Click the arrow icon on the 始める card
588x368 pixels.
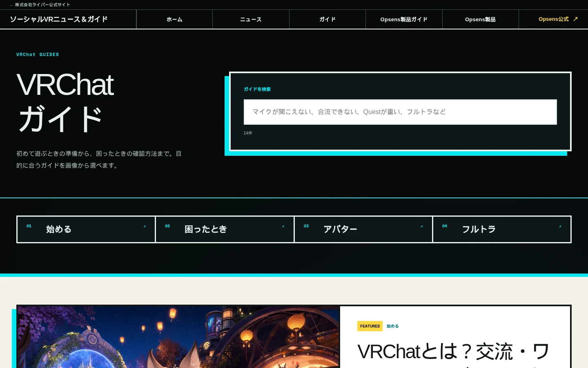[145, 226]
